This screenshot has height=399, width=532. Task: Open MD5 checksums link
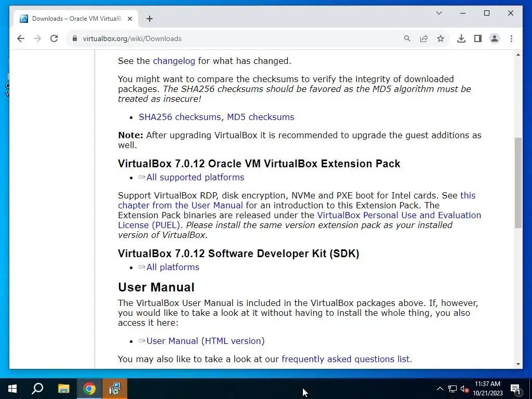260,117
